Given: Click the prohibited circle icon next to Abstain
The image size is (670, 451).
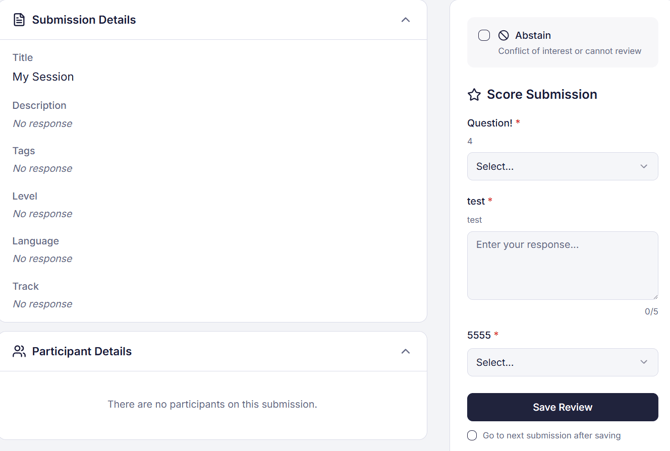Looking at the screenshot, I should point(504,35).
